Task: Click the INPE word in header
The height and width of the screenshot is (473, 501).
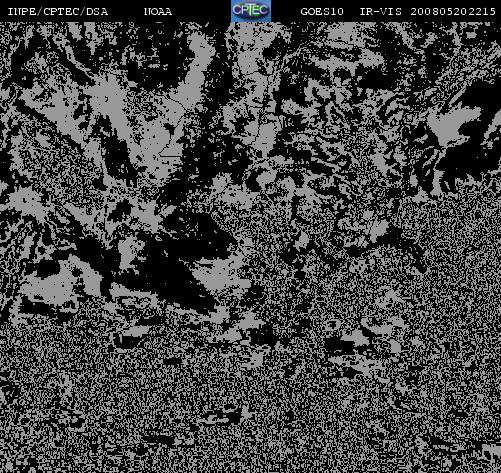Action: tap(22, 12)
